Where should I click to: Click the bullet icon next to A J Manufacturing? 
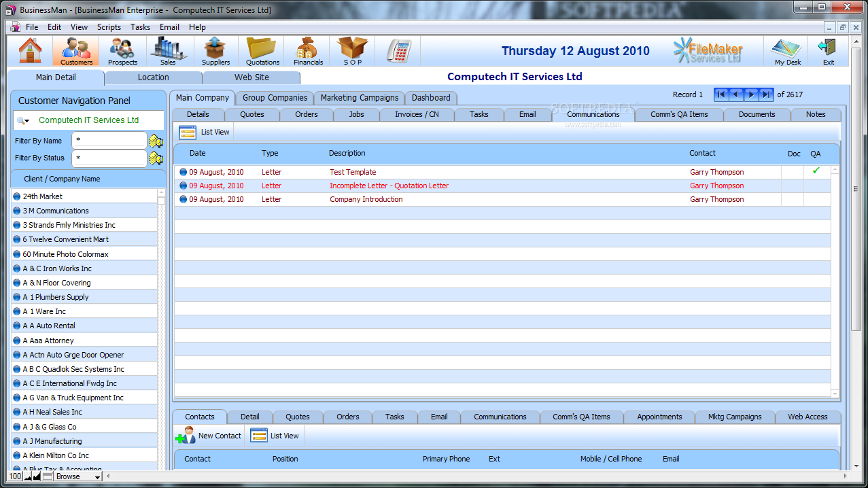(x=17, y=441)
